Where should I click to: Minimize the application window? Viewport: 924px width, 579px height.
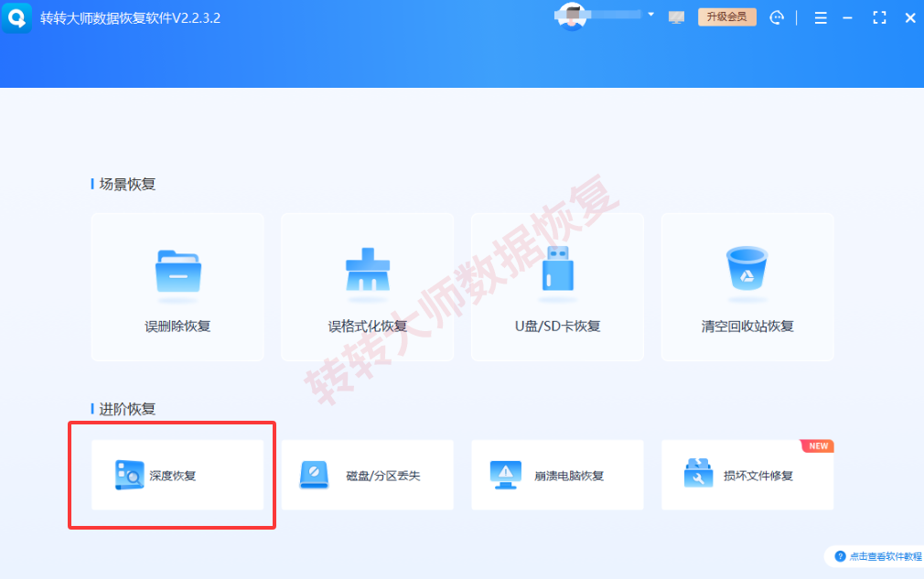(x=847, y=18)
